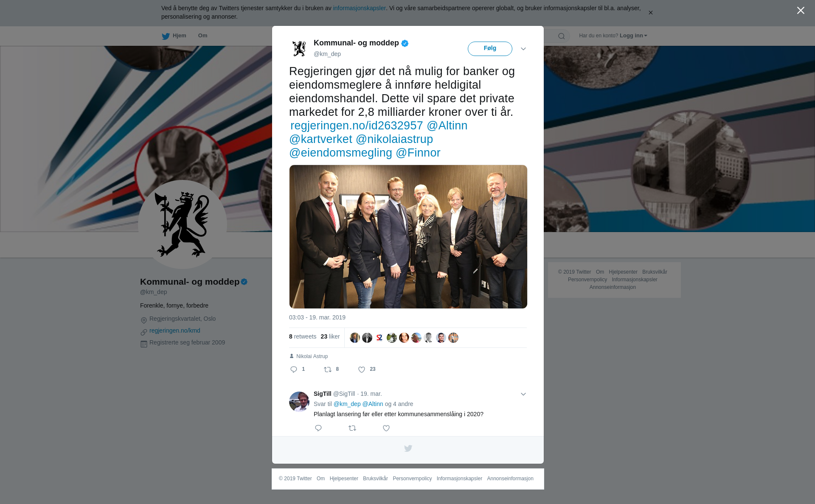Screen dimensions: 815x504
Task: Open the Logg inn dropdown
Action: 633,36
